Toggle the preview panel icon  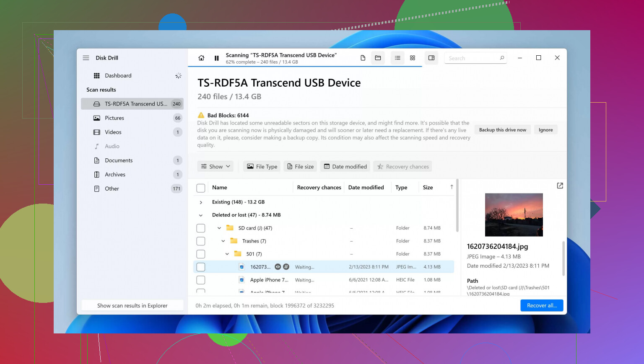click(431, 58)
